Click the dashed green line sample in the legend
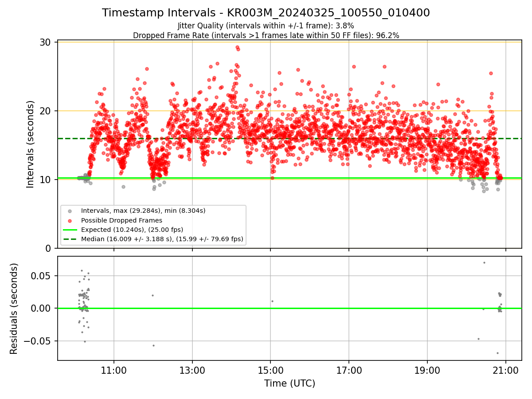This screenshot has width=532, height=399. pyautogui.click(x=70, y=239)
